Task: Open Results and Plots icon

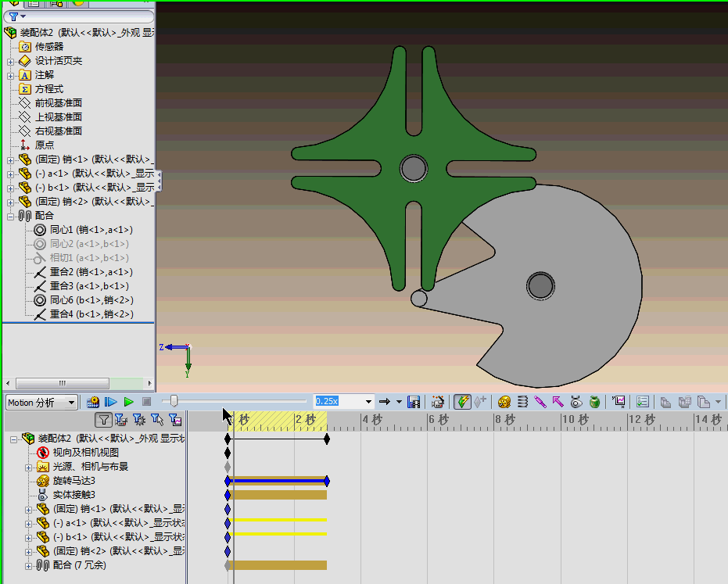Action: (619, 402)
